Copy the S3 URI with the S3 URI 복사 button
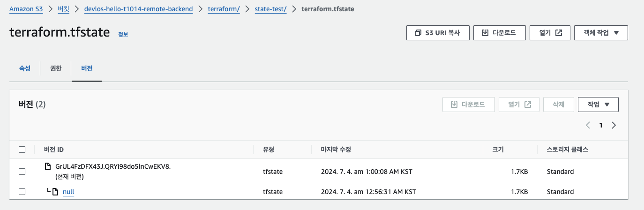The image size is (644, 210). [438, 33]
